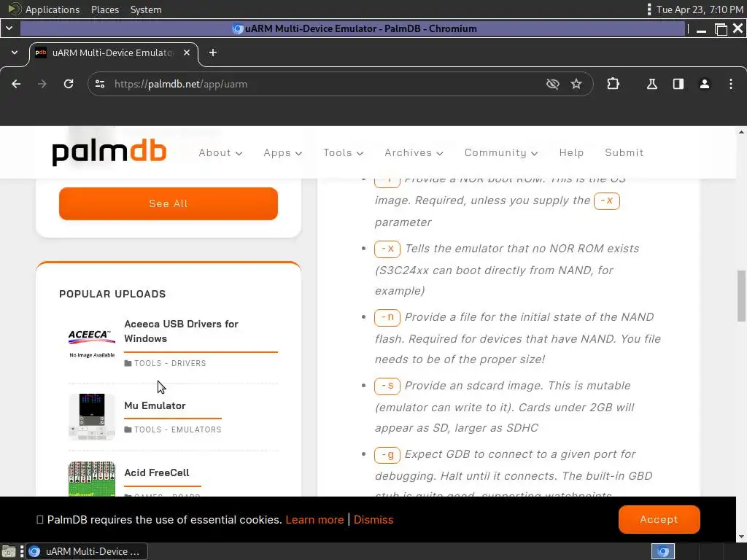Expand the Archives menu

pyautogui.click(x=414, y=153)
